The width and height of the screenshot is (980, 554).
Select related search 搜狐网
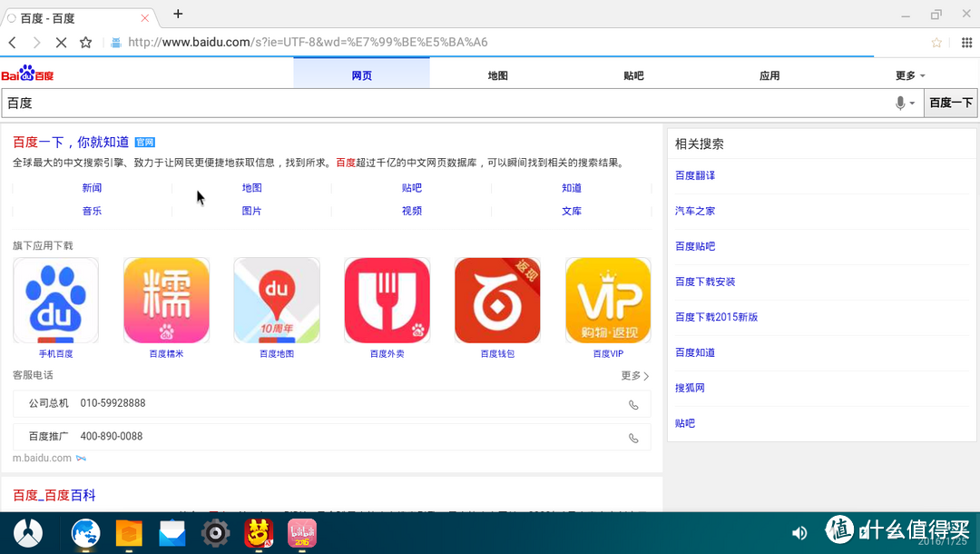[690, 388]
